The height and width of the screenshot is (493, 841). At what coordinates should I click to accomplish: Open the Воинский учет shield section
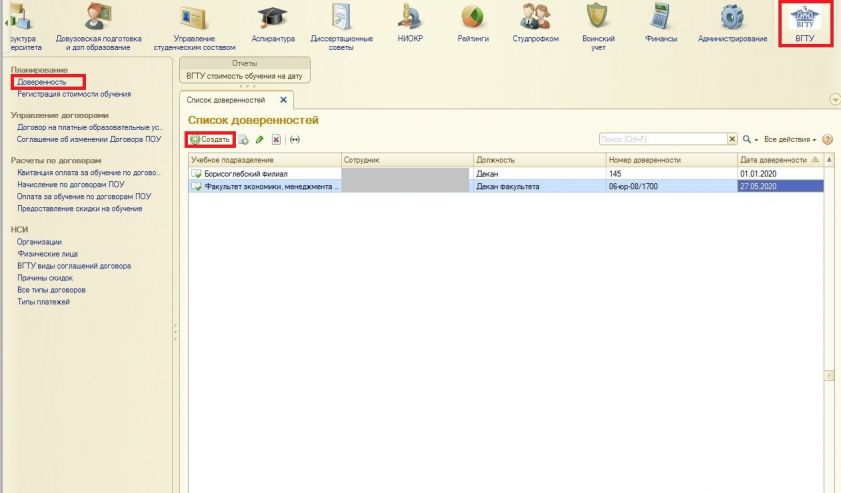[x=598, y=27]
